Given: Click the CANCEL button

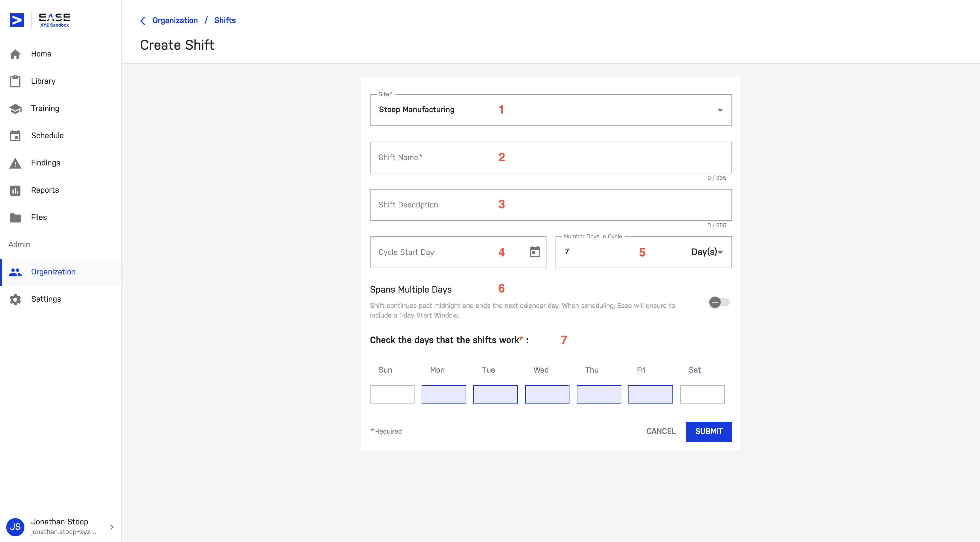Looking at the screenshot, I should (661, 431).
